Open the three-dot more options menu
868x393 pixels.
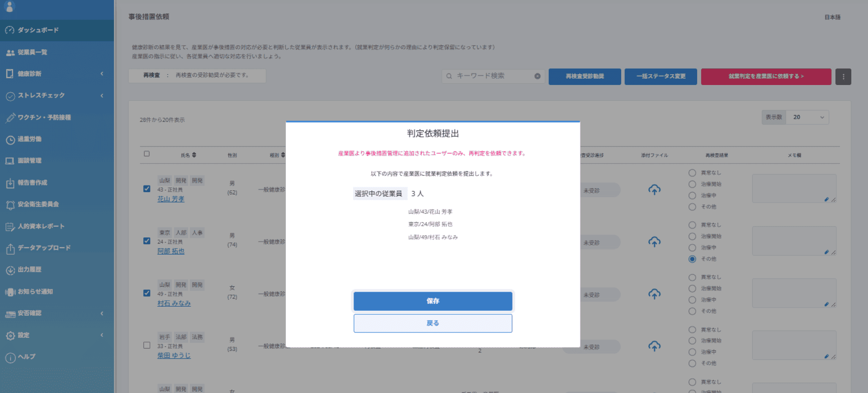pos(843,76)
